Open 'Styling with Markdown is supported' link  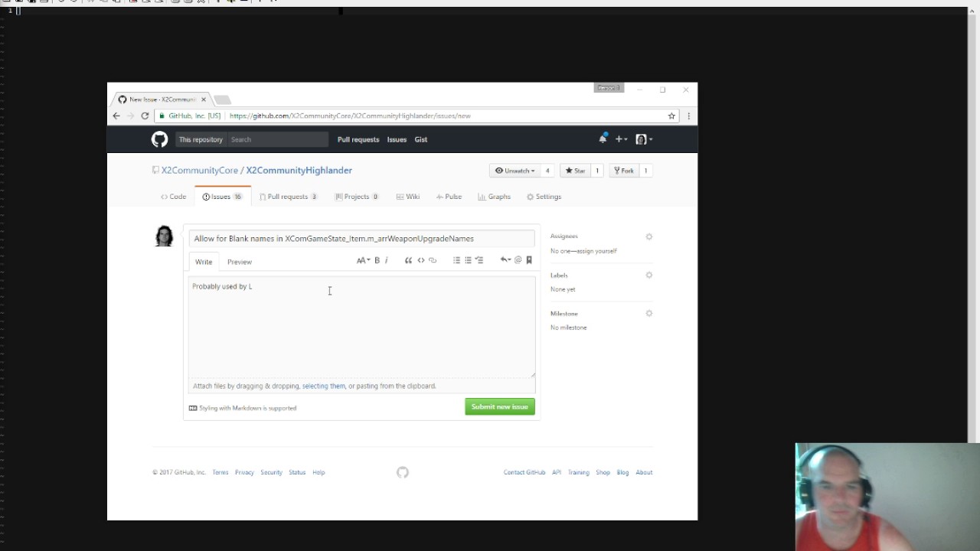pos(243,408)
